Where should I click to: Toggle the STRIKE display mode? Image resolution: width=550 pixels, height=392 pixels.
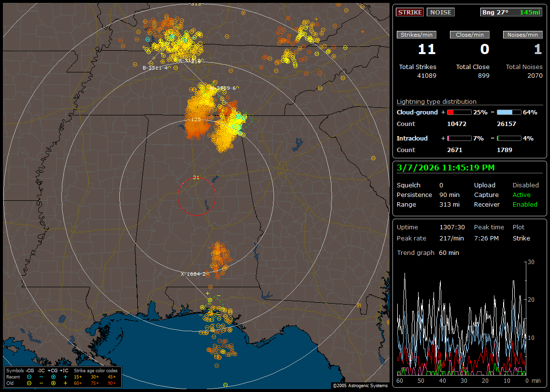pyautogui.click(x=410, y=12)
